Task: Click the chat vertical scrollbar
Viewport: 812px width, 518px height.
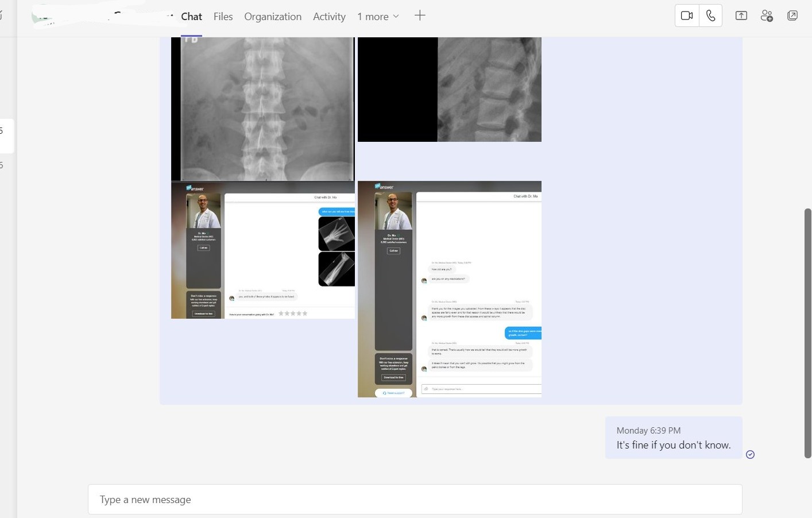Action: point(808,333)
